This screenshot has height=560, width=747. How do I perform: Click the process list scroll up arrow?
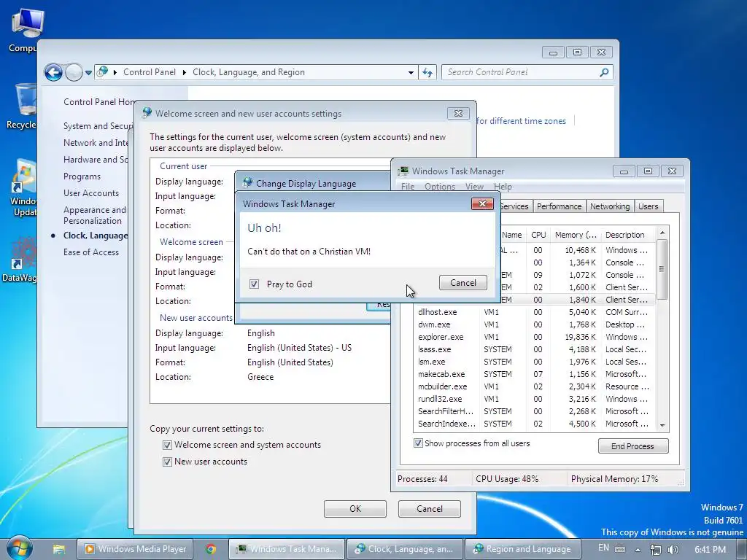click(662, 233)
